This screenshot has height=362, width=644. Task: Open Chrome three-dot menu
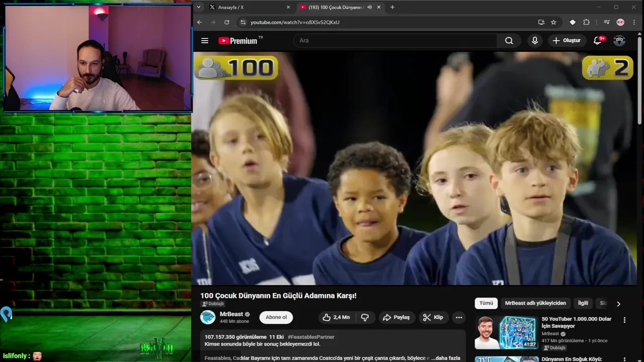click(x=634, y=22)
